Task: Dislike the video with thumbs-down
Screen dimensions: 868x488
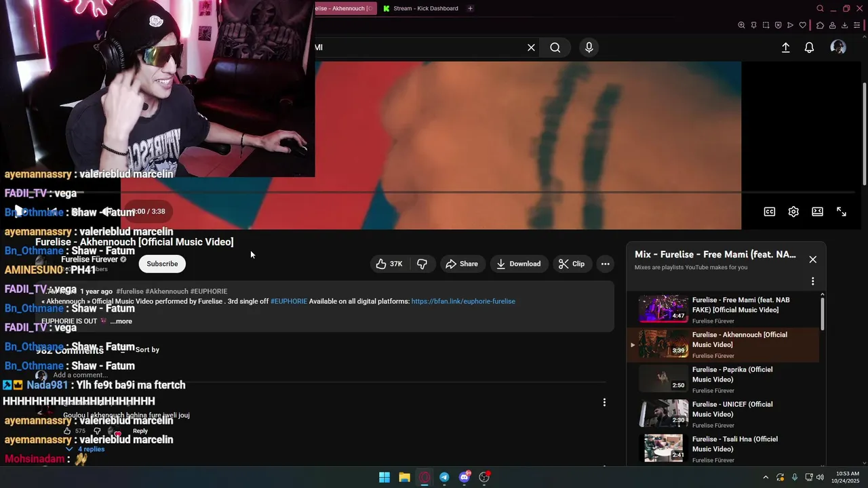Action: (422, 264)
